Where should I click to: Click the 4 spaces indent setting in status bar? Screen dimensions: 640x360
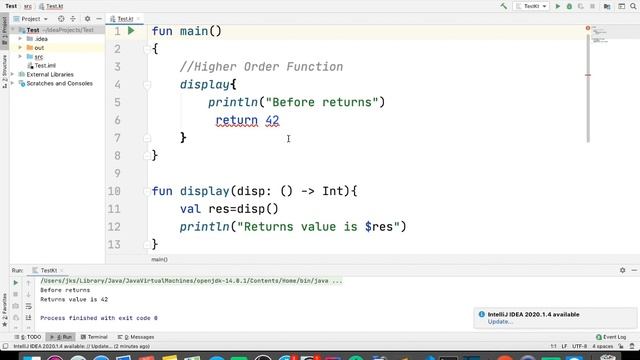pyautogui.click(x=602, y=346)
